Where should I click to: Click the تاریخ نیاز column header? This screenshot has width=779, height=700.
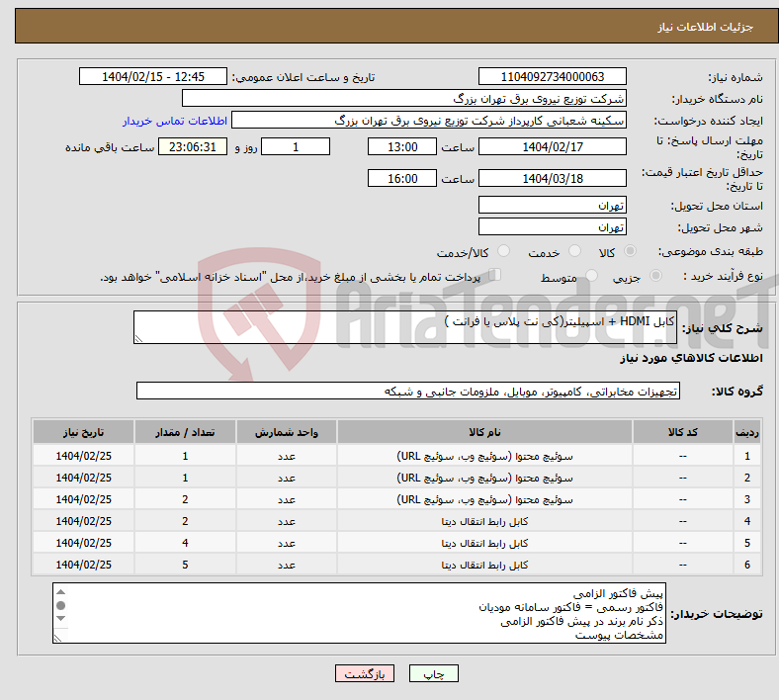(83, 432)
